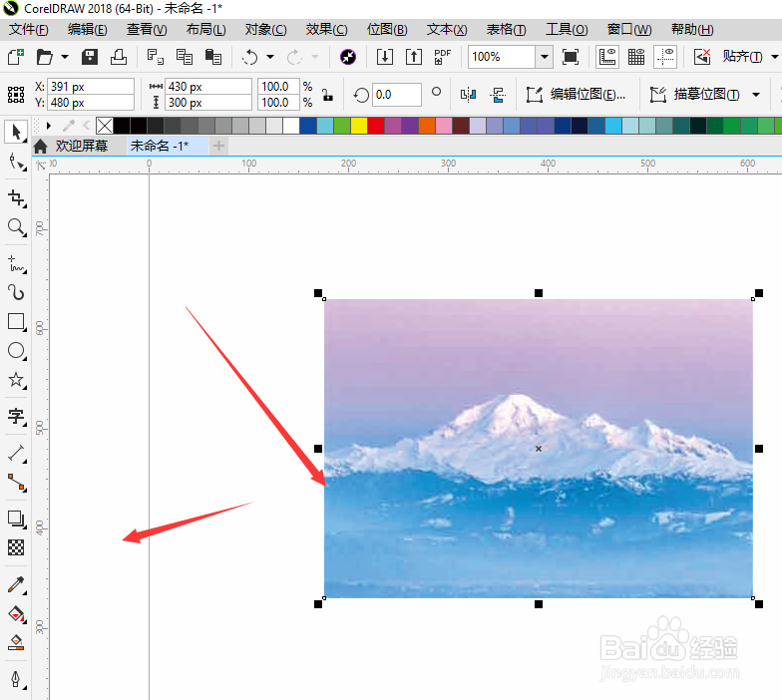The height and width of the screenshot is (700, 782).
Task: Select the Smart Fill tool
Action: 16,642
